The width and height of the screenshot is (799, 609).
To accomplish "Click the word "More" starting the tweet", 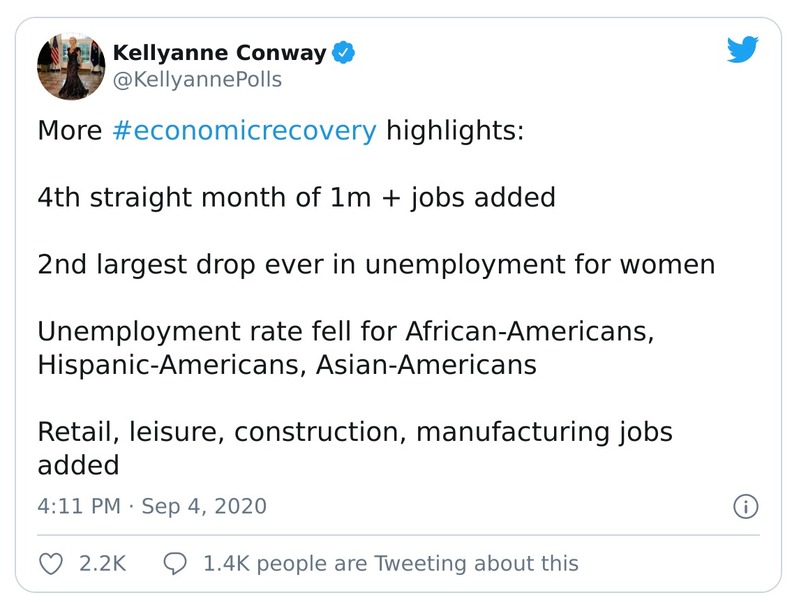I will click(x=69, y=131).
